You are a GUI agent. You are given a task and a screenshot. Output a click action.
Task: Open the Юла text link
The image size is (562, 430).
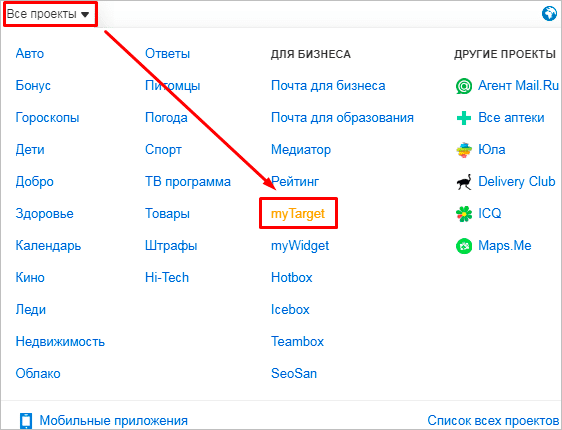pyautogui.click(x=492, y=149)
